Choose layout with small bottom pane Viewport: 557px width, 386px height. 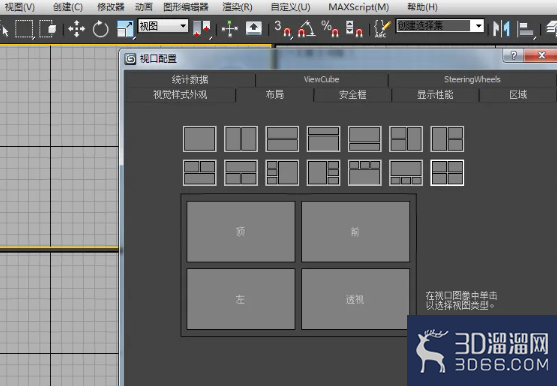coord(364,139)
